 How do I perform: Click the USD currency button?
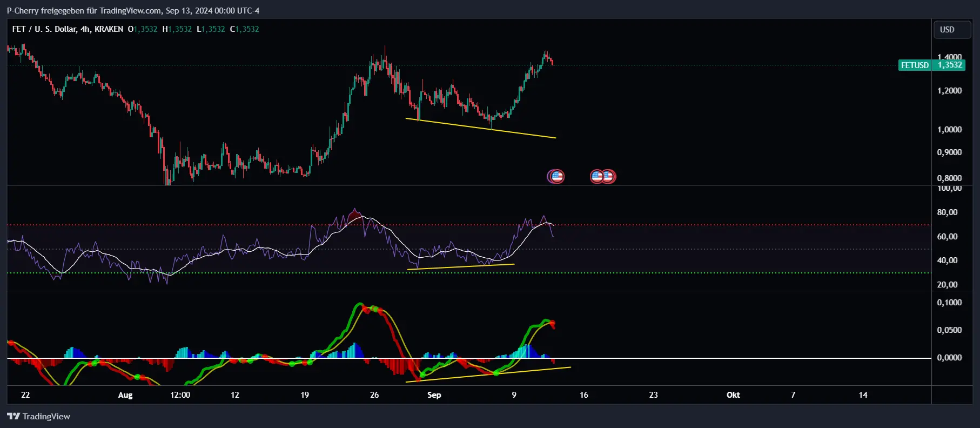952,30
